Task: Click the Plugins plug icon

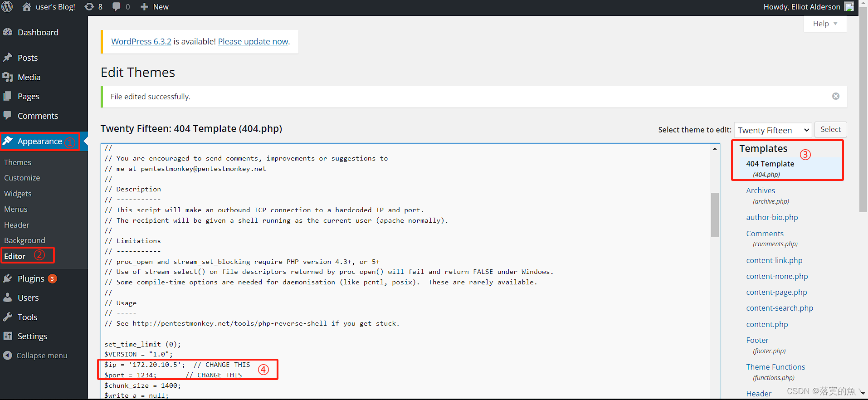Action: coord(8,278)
